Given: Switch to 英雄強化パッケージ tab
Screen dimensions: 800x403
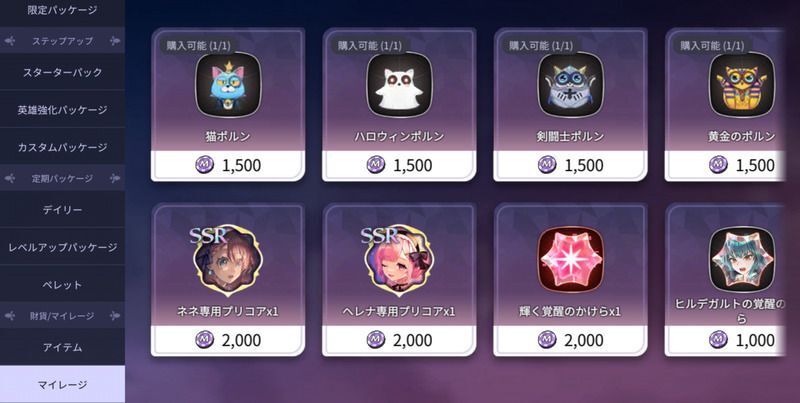Looking at the screenshot, I should 62,110.
